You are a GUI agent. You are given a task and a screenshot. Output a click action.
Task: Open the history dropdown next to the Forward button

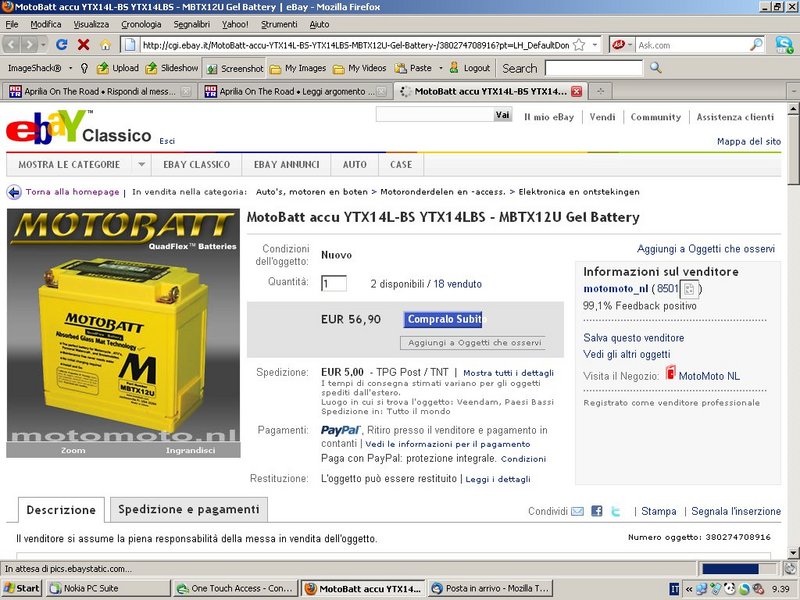pyautogui.click(x=43, y=45)
